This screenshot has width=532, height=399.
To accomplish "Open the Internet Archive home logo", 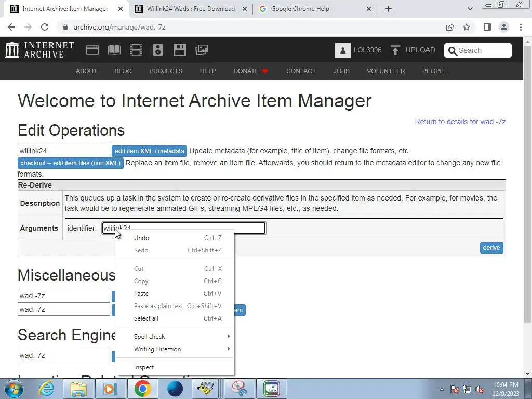I will point(39,50).
